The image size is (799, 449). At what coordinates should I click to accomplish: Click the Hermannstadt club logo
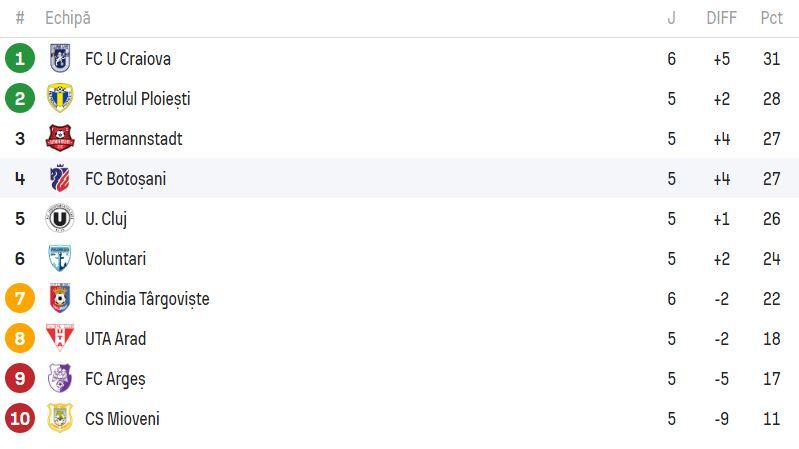point(60,139)
